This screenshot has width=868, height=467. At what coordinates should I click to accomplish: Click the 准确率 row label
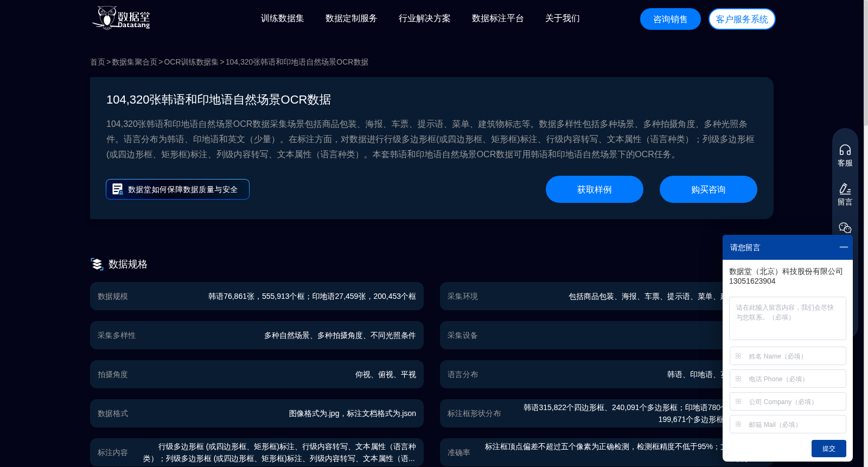pos(459,452)
